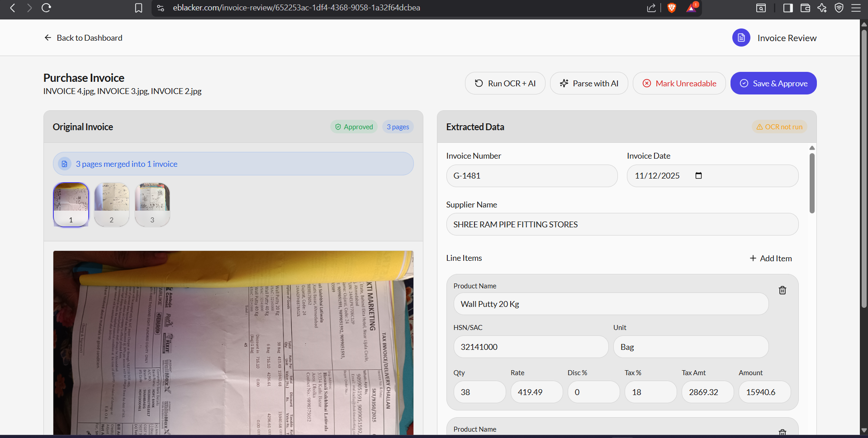Open the browser hamburger menu
The height and width of the screenshot is (438, 868).
(x=856, y=8)
